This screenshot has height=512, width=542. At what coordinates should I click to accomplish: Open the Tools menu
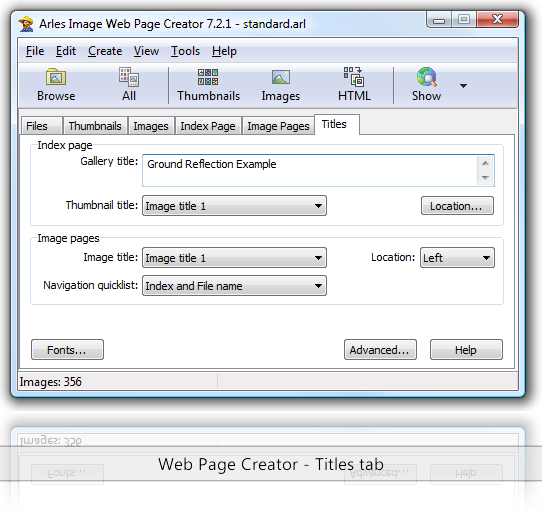(x=185, y=51)
